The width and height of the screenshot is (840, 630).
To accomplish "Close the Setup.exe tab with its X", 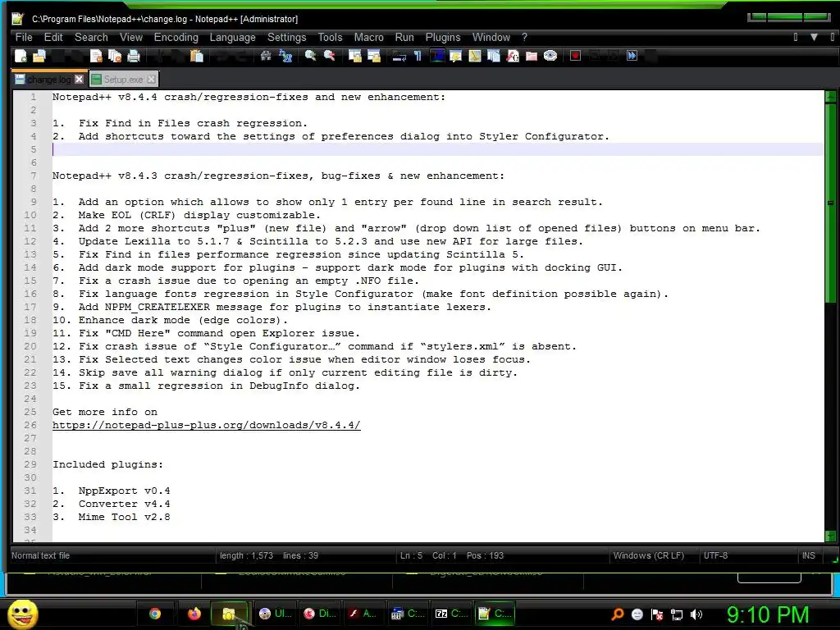I will click(152, 80).
